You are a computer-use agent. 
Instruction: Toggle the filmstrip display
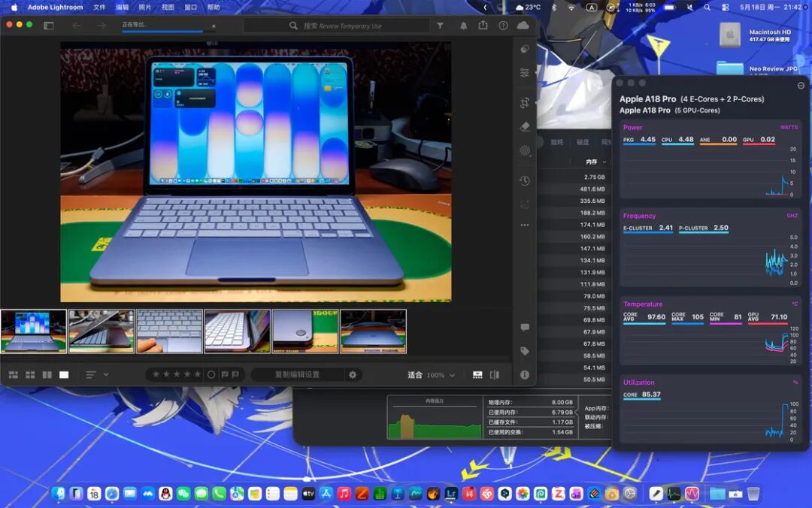point(477,375)
